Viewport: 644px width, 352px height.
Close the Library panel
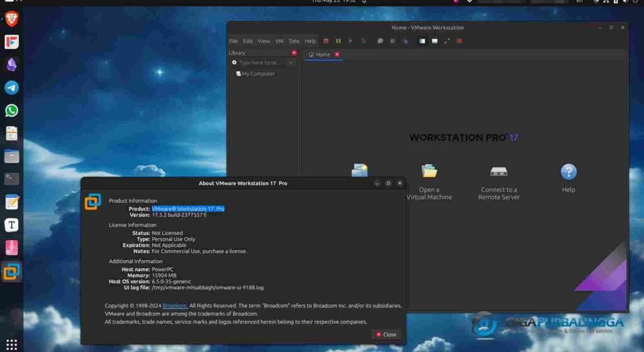pos(294,53)
